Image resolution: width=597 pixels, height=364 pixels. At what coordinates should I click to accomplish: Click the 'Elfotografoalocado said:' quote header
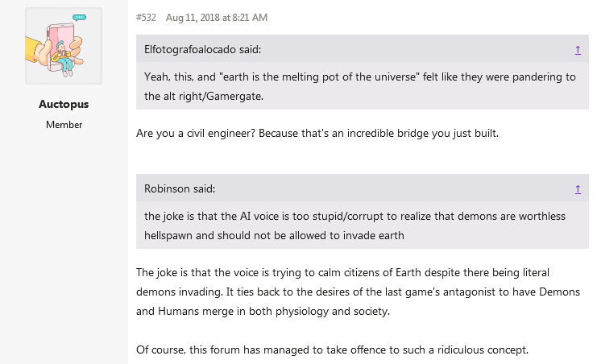(202, 49)
